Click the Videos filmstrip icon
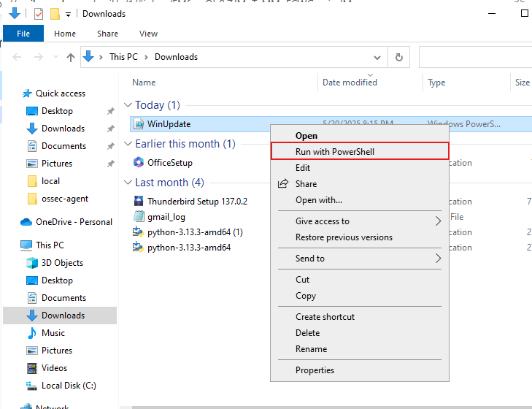 click(x=32, y=368)
